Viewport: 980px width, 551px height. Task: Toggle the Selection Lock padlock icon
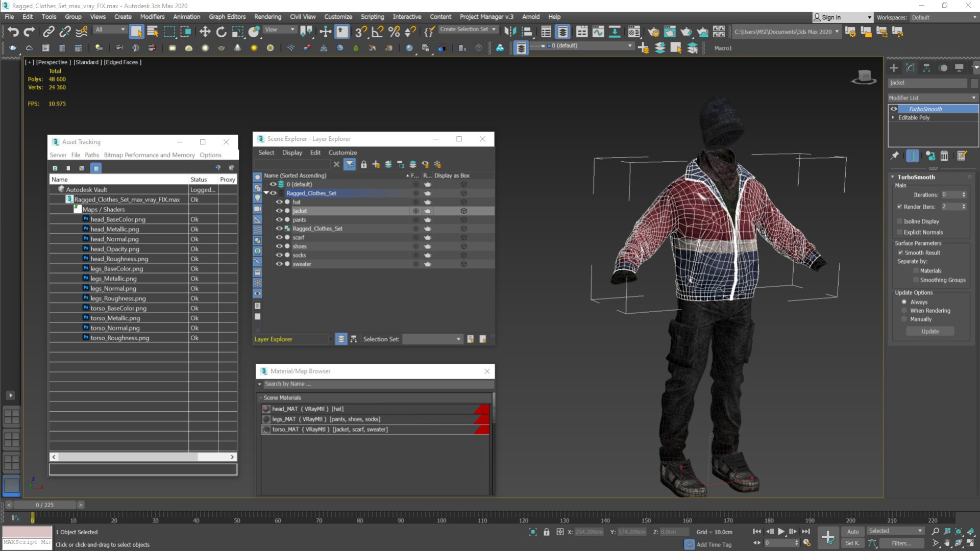[547, 532]
